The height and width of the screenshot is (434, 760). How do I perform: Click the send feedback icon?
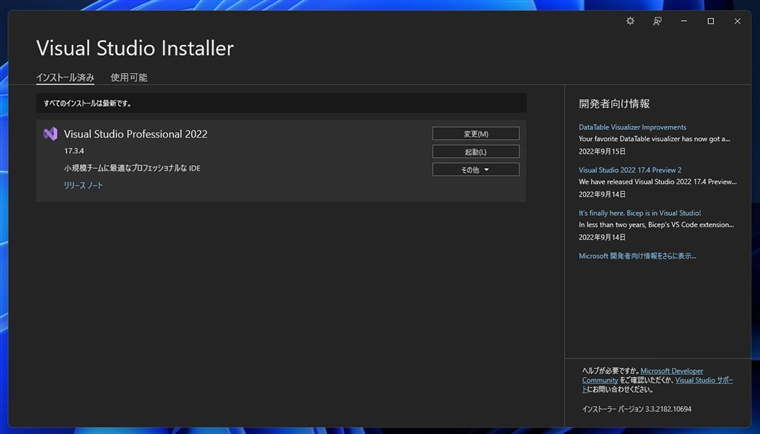click(x=657, y=21)
